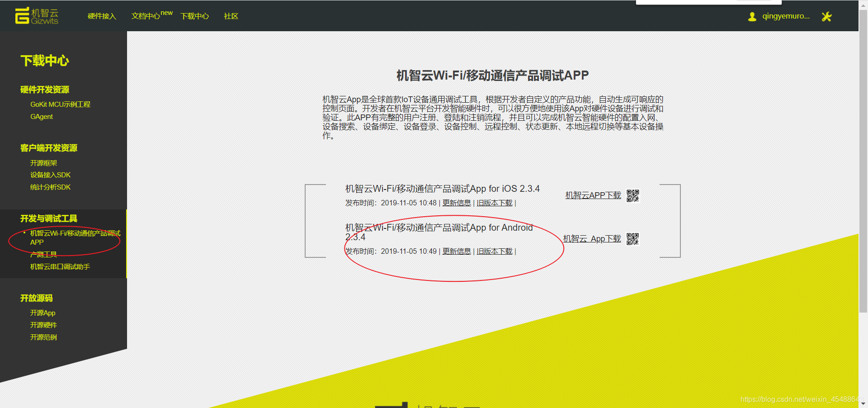Click 旧版本下载 for the iOS app
The image size is (868, 408).
pyautogui.click(x=495, y=203)
